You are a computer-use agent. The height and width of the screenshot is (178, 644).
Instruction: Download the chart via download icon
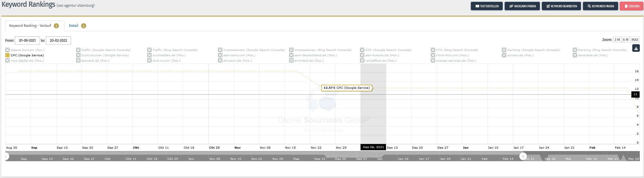[636, 48]
